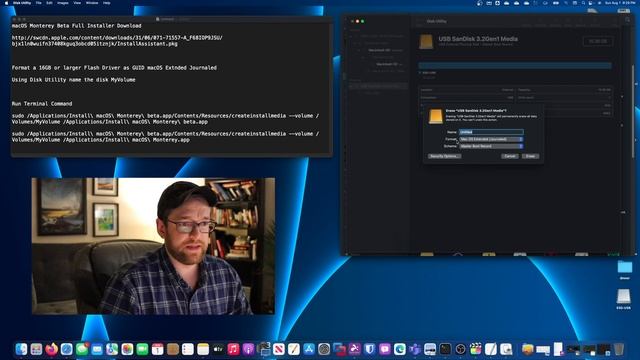Screen dimensions: 640x360
Task: Open News from the Dock
Action: coord(279,349)
